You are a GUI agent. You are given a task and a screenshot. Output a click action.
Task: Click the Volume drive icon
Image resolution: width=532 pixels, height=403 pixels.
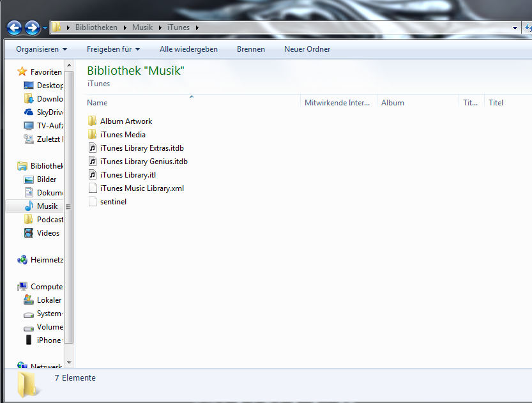[x=29, y=328]
